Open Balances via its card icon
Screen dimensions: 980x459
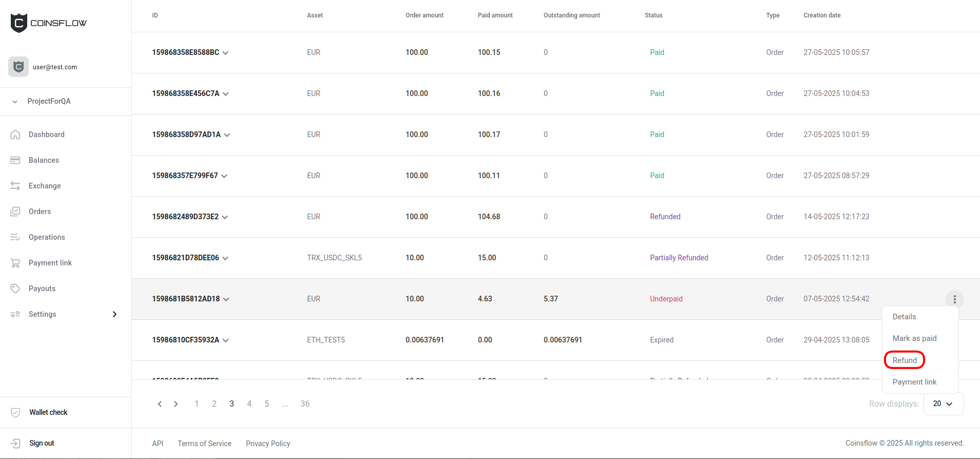(15, 160)
